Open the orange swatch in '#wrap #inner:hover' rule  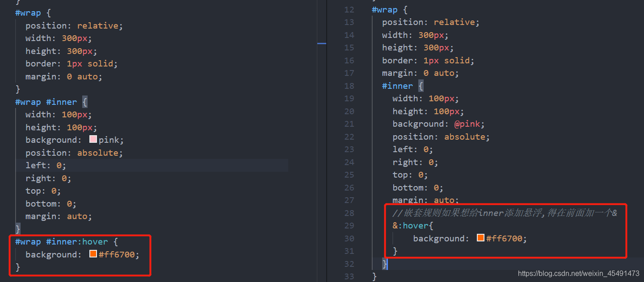pyautogui.click(x=93, y=254)
